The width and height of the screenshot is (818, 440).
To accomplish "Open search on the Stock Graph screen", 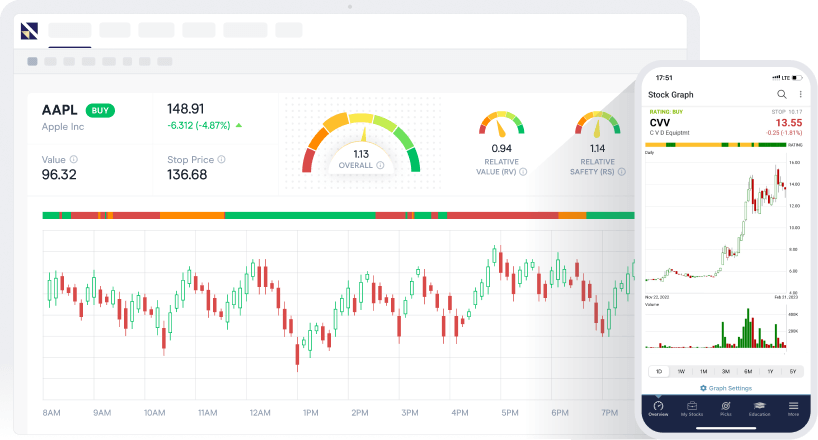I will pyautogui.click(x=782, y=95).
